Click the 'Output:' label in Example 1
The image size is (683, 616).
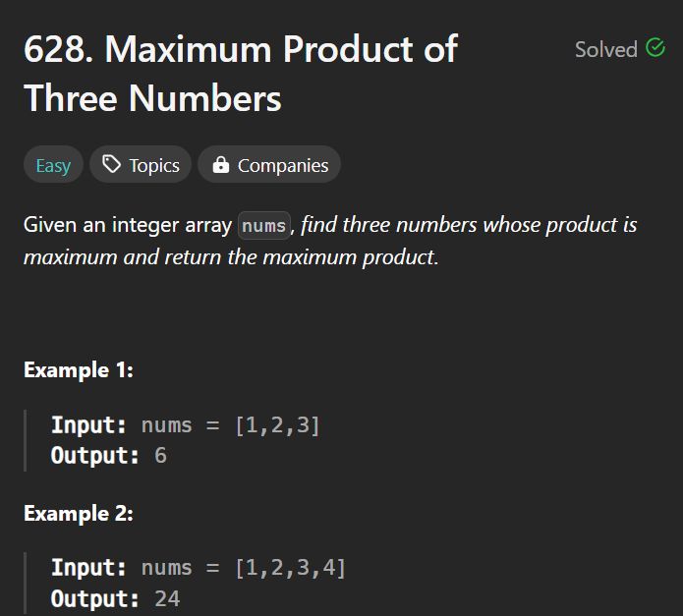click(95, 456)
